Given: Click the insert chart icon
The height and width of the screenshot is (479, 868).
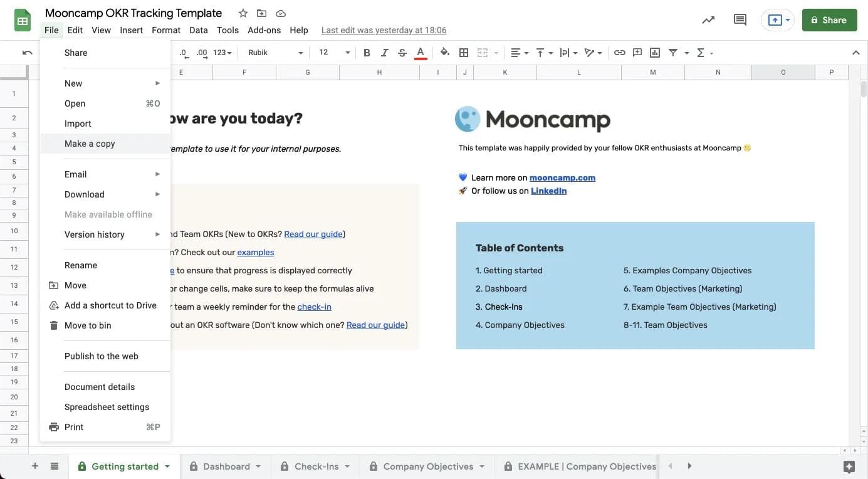Looking at the screenshot, I should tap(655, 53).
